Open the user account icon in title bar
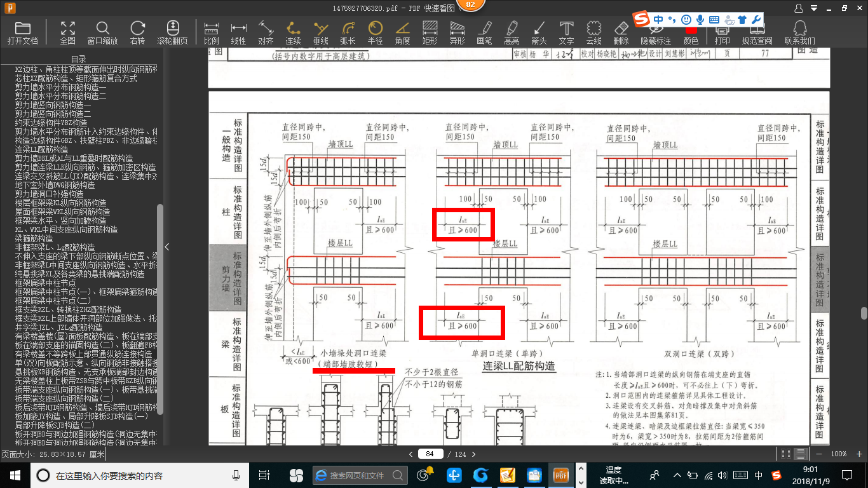 coord(799,8)
